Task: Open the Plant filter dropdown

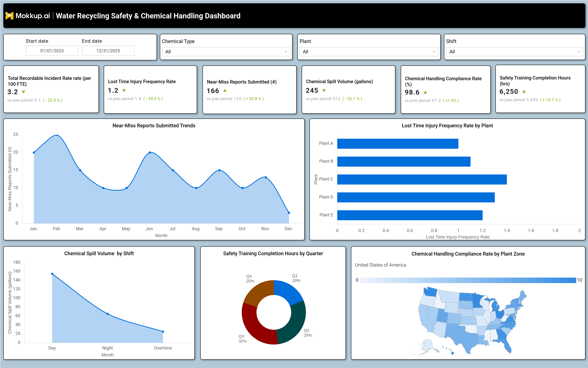Action: tap(369, 52)
